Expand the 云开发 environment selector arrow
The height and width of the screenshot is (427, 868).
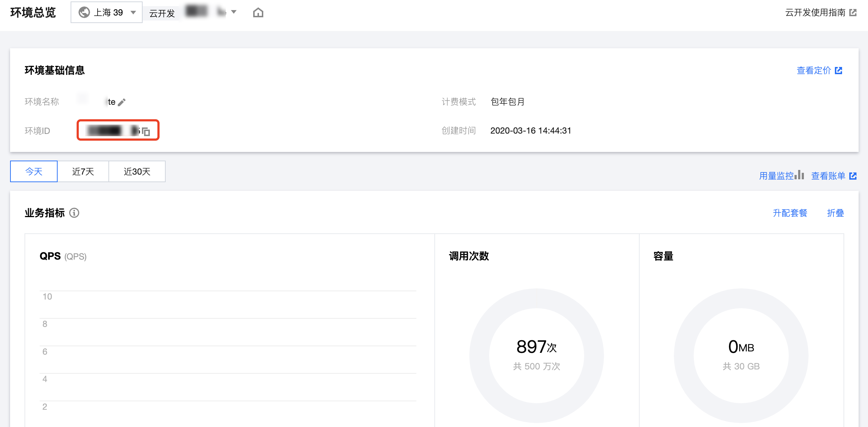click(x=234, y=12)
